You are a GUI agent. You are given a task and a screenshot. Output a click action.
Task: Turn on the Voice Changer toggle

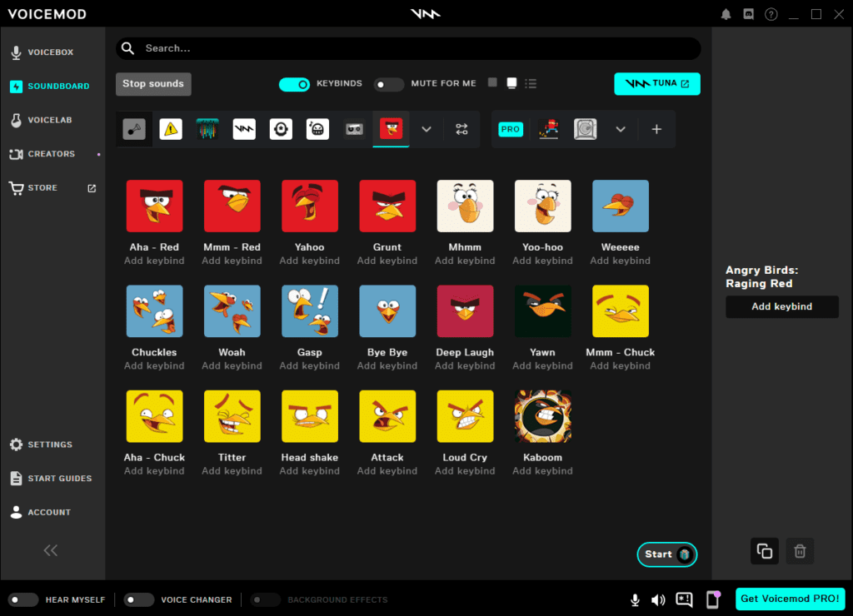(x=139, y=599)
